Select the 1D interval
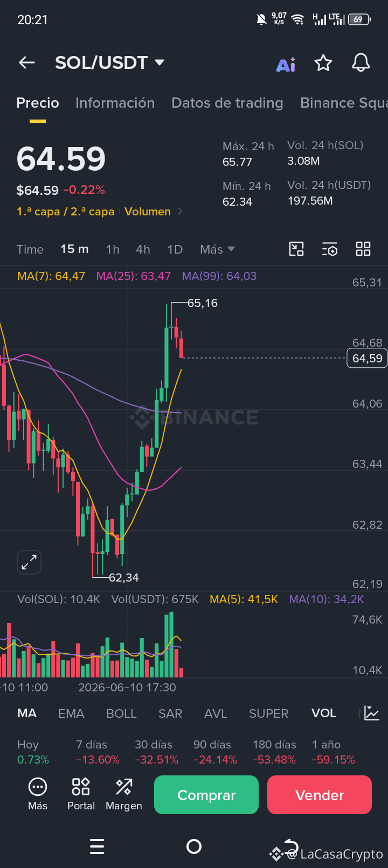This screenshot has width=388, height=868. [175, 249]
